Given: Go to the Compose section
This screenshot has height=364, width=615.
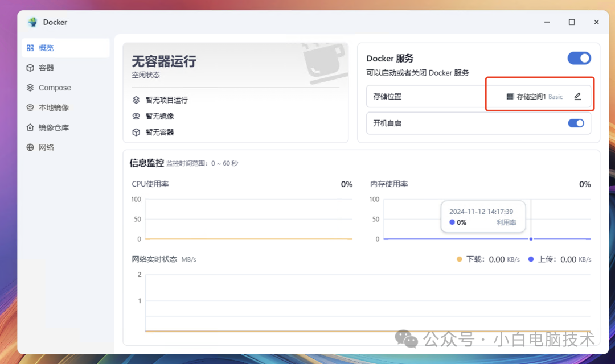Looking at the screenshot, I should click(65, 88).
